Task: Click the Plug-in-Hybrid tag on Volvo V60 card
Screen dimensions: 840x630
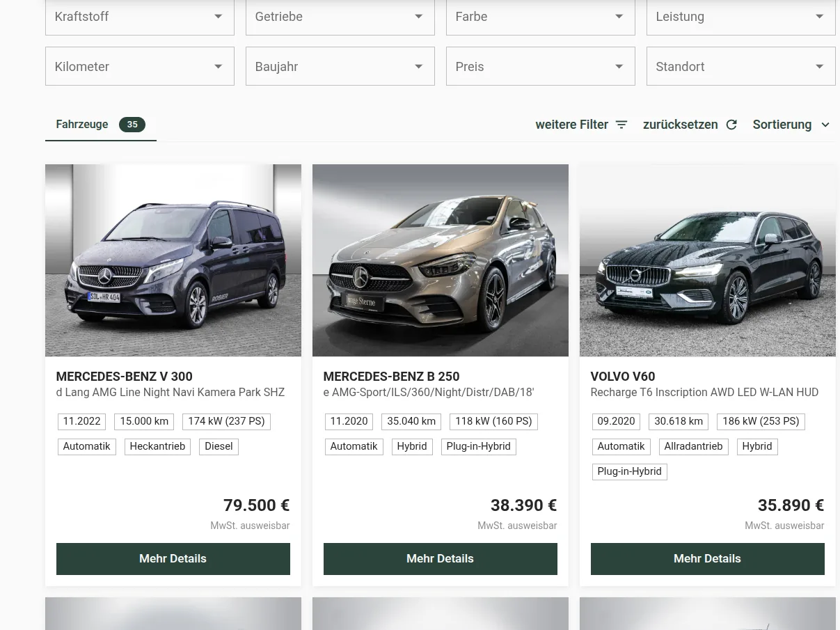Action: [630, 471]
